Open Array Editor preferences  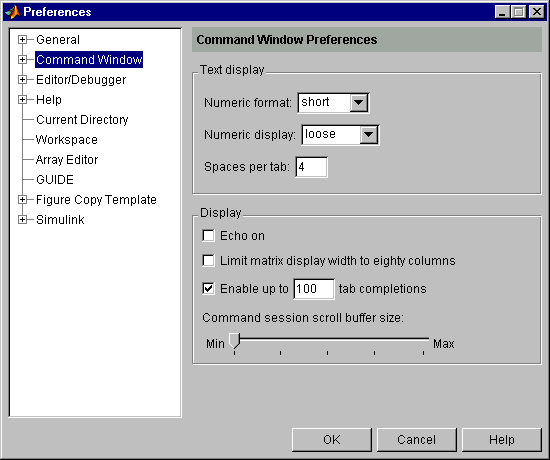click(x=67, y=160)
